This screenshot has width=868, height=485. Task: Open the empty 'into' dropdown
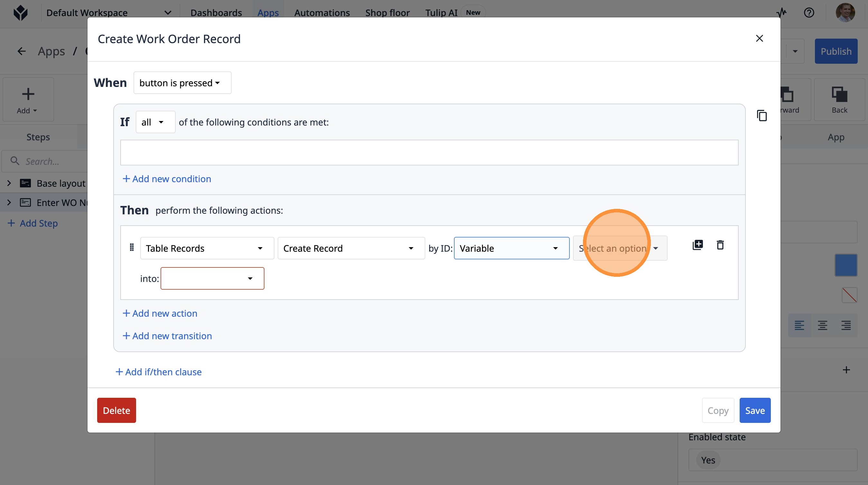point(212,278)
